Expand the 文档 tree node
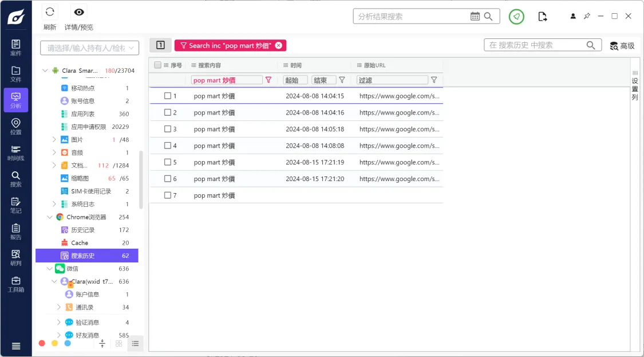Viewport: 644px width, 357px height. click(54, 166)
